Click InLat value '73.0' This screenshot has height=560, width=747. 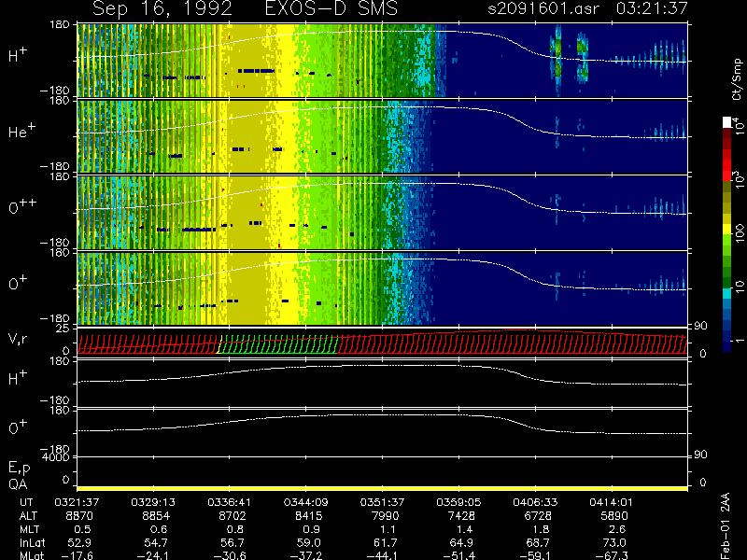pyautogui.click(x=616, y=543)
